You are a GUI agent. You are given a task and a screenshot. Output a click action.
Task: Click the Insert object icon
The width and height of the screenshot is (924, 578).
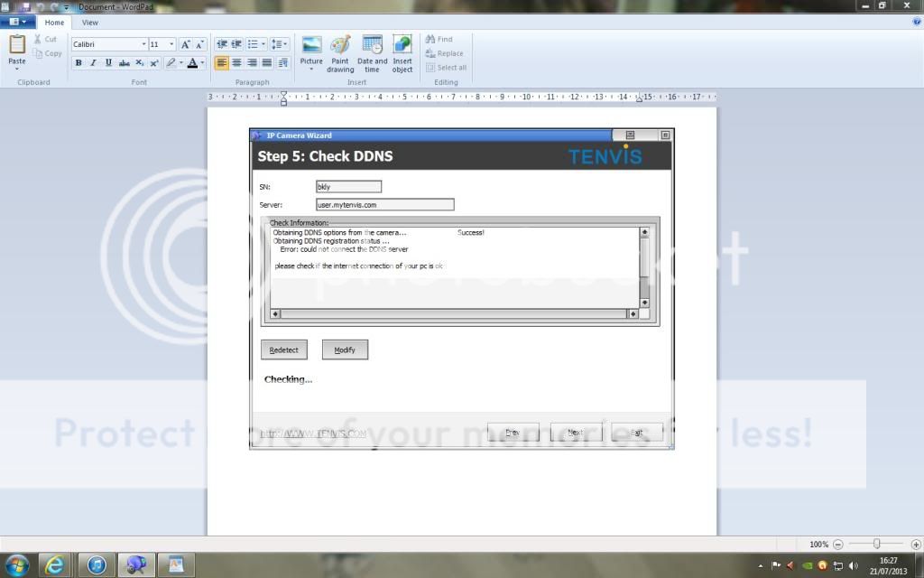(x=402, y=54)
